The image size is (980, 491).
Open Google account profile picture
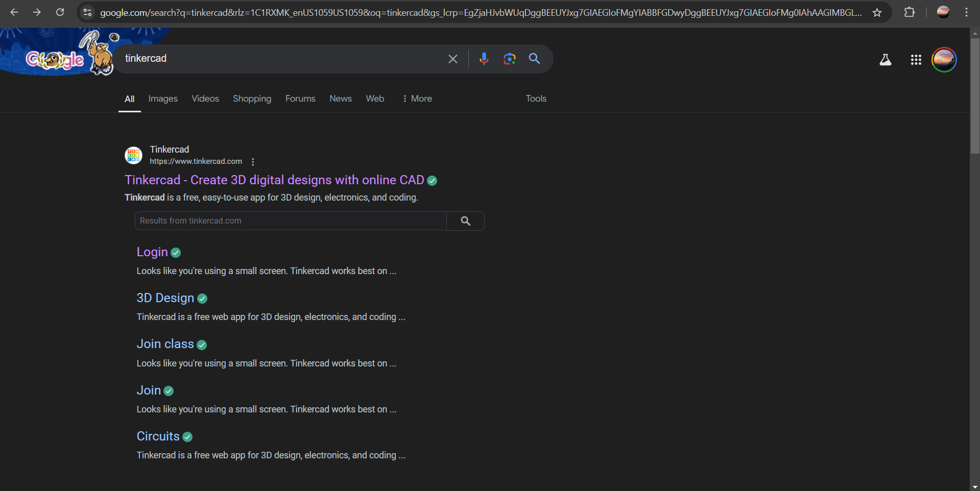click(944, 60)
